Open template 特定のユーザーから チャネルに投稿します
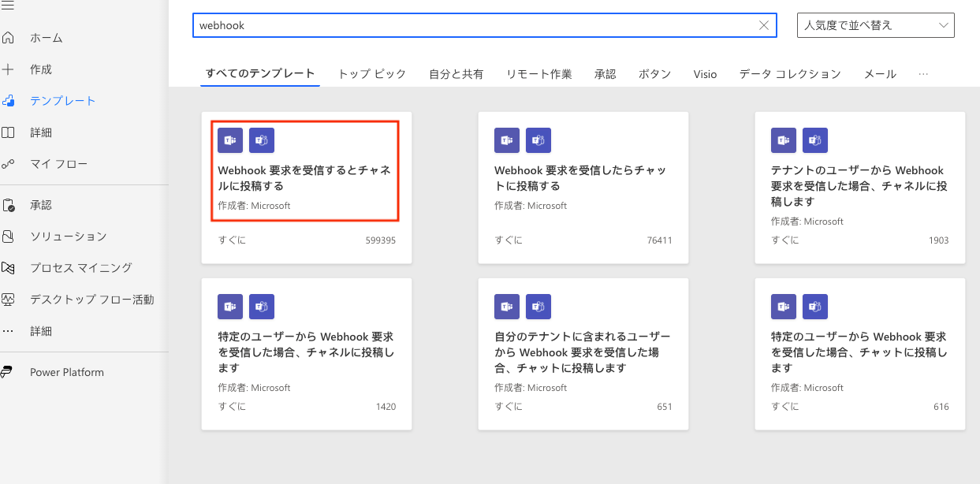The height and width of the screenshot is (484, 980). [306, 352]
